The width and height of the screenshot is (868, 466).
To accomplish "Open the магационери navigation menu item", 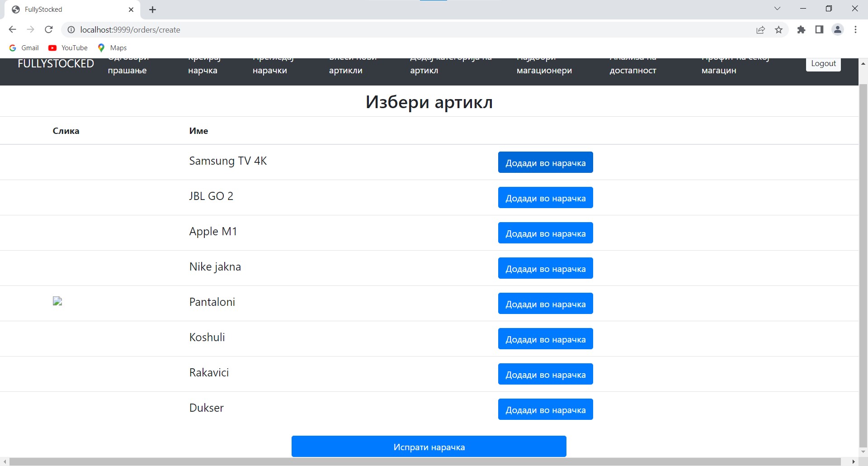I will coord(544,70).
